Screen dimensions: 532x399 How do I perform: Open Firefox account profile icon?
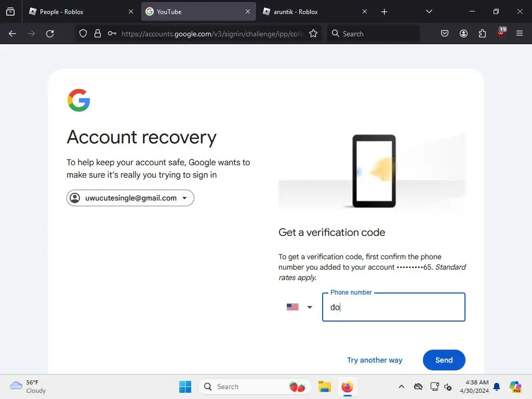[x=463, y=33]
